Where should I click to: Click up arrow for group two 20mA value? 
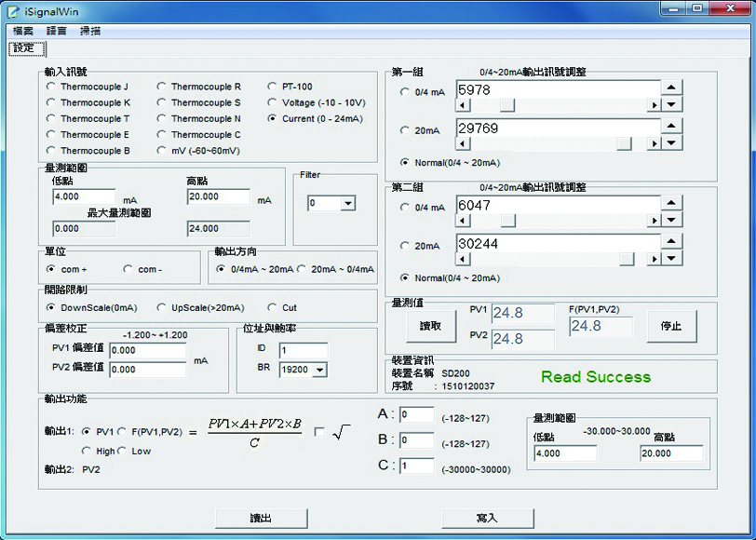(x=671, y=241)
